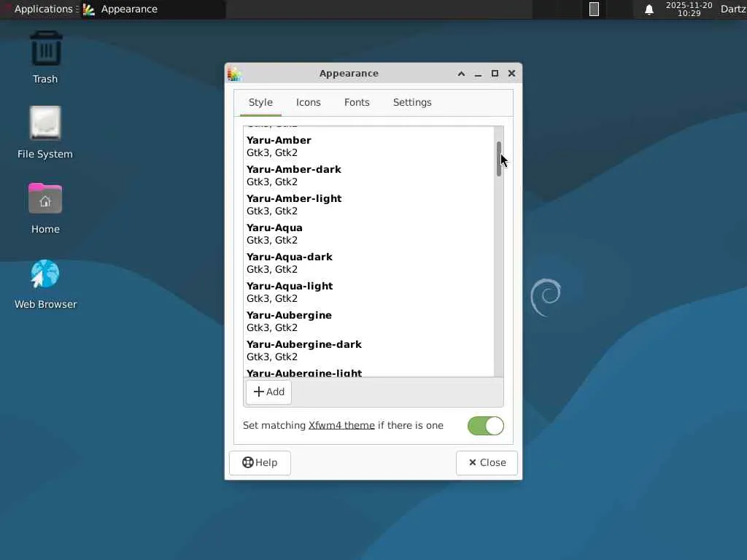Viewport: 747px width, 560px height.
Task: Select the Yaru-Aubergine-light theme
Action: (368, 371)
